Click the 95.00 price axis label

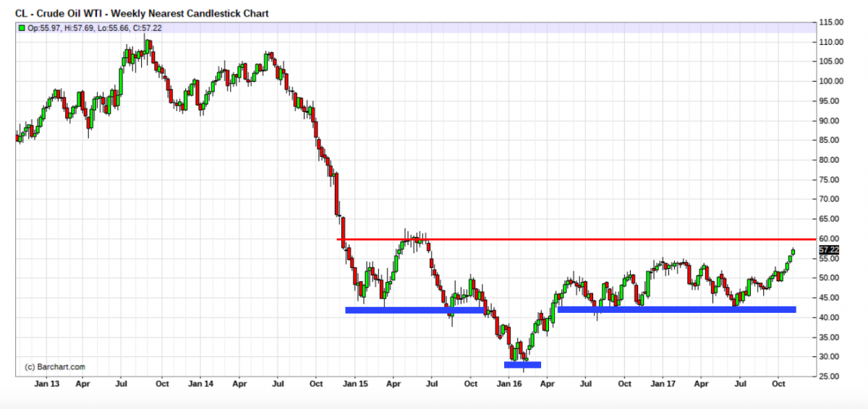tap(829, 101)
